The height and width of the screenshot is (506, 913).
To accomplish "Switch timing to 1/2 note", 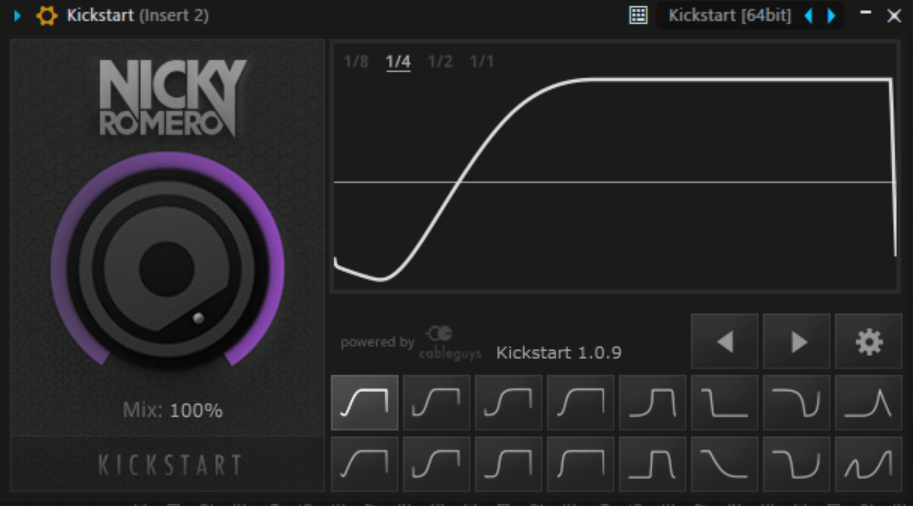I will coord(440,62).
